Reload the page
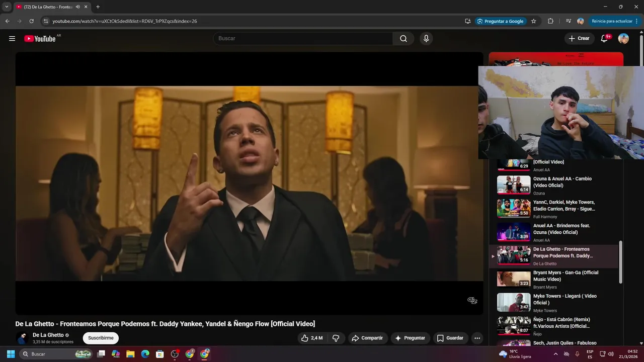The image size is (644, 362). (31, 21)
